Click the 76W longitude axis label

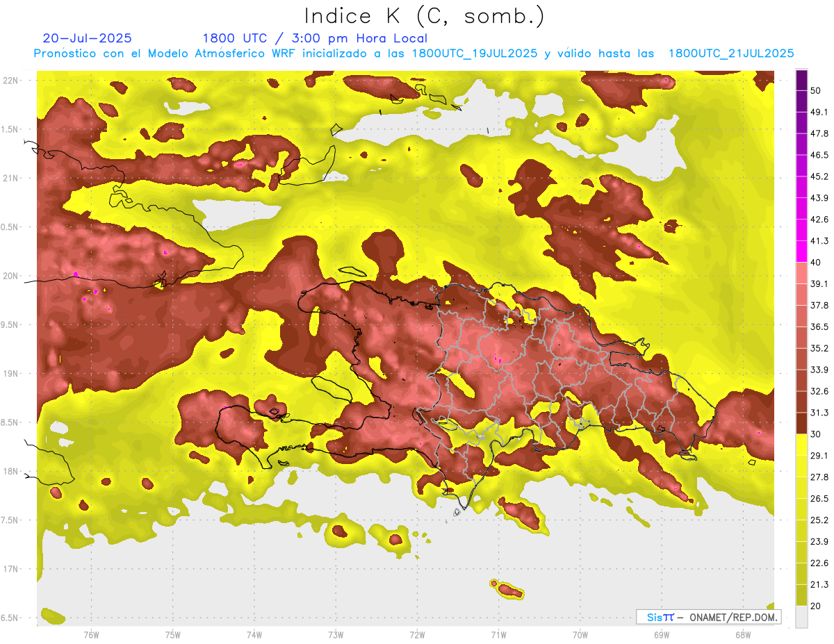point(91,634)
